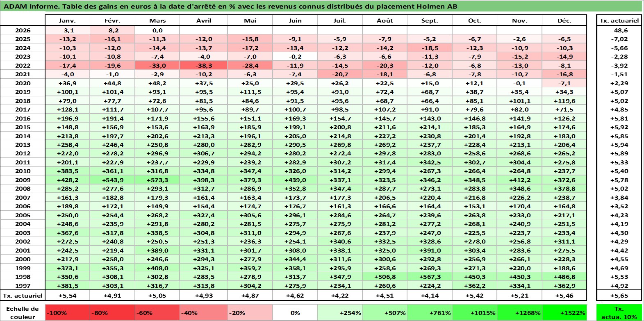Viewport: 644px width, 321px height.
Task: Select the -100% red color scale swatch
Action: pos(67,312)
